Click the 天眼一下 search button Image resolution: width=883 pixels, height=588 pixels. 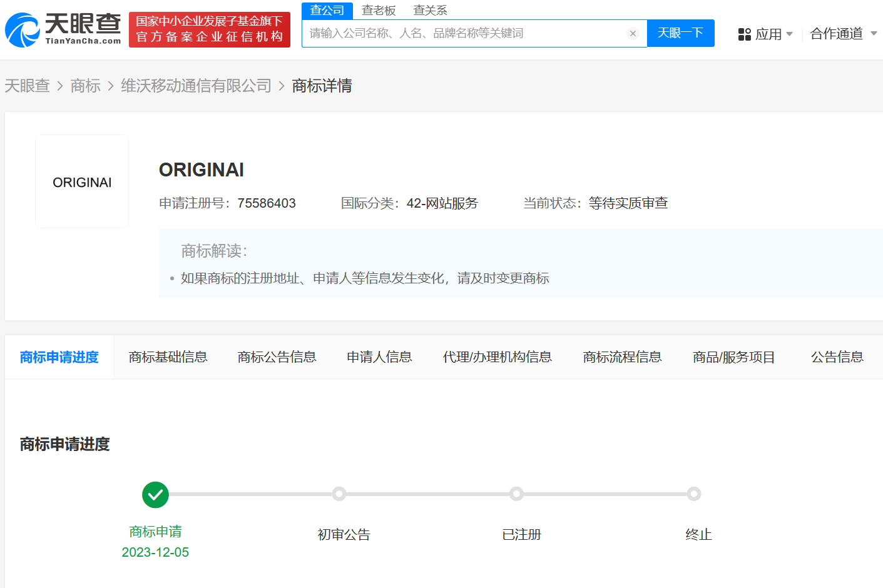point(681,33)
